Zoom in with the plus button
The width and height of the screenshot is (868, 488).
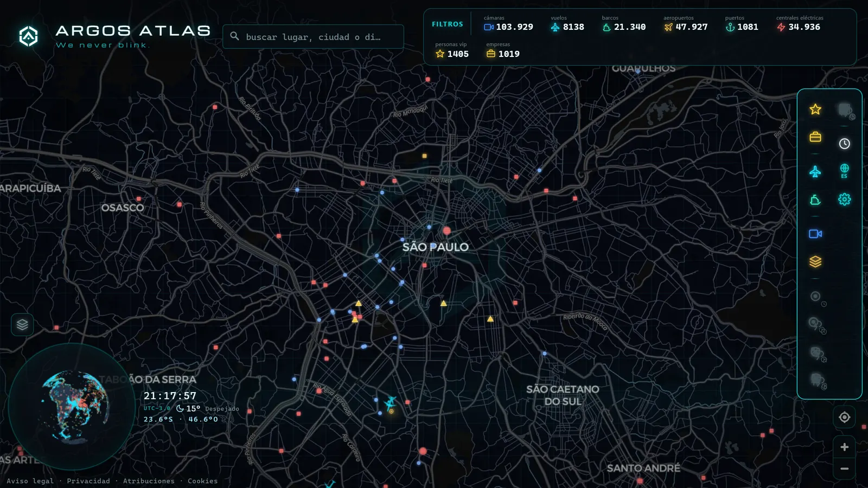pos(844,447)
